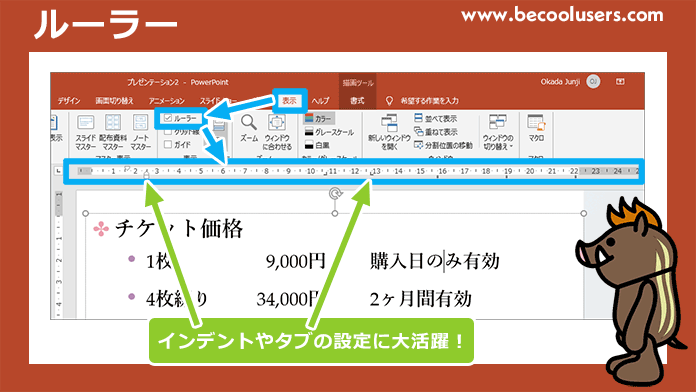Open the Animations (アニメーション) tab
The width and height of the screenshot is (696, 392).
tap(166, 101)
